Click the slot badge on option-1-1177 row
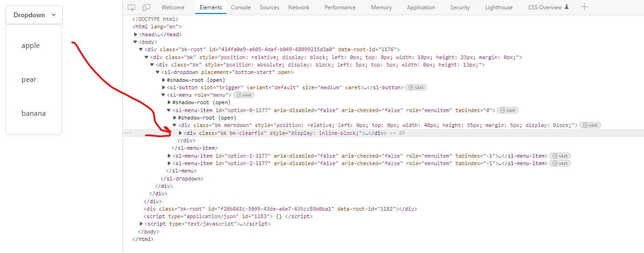The height and width of the screenshot is (253, 644). coord(560,156)
